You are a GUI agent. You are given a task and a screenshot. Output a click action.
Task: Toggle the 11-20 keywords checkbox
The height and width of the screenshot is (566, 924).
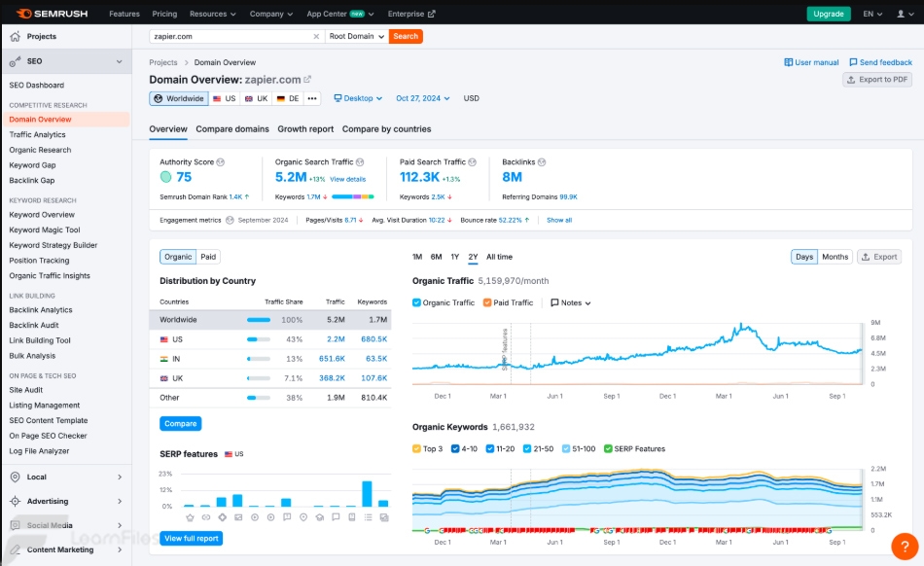pos(489,448)
